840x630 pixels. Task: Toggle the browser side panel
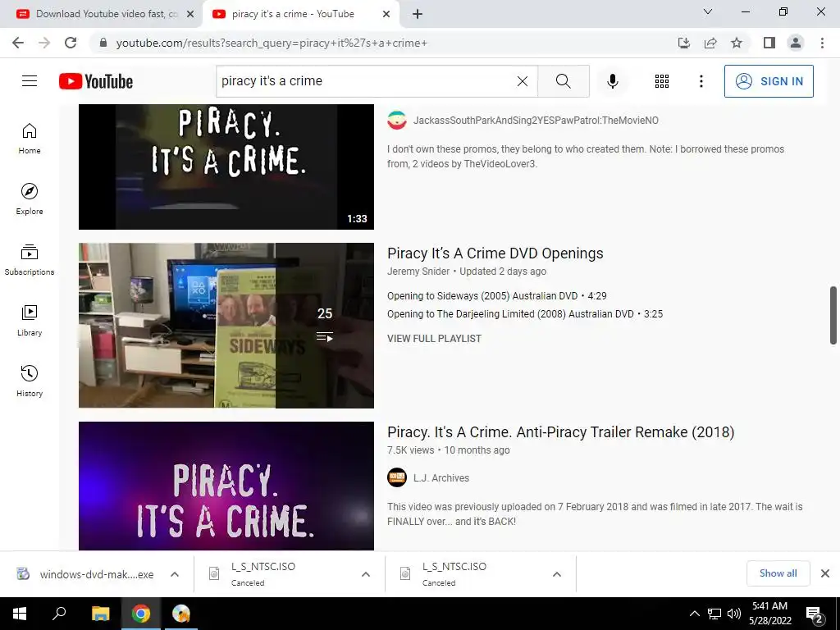pyautogui.click(x=769, y=43)
